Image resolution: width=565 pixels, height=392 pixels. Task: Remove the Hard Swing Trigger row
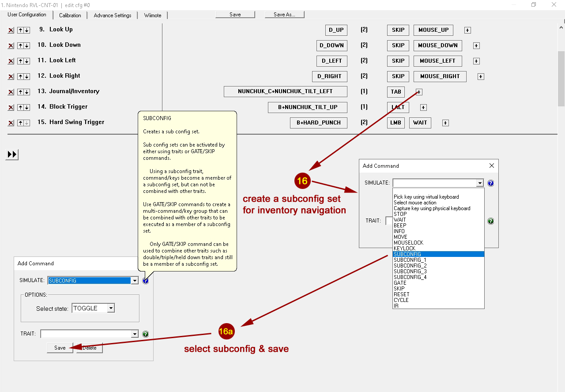point(11,123)
